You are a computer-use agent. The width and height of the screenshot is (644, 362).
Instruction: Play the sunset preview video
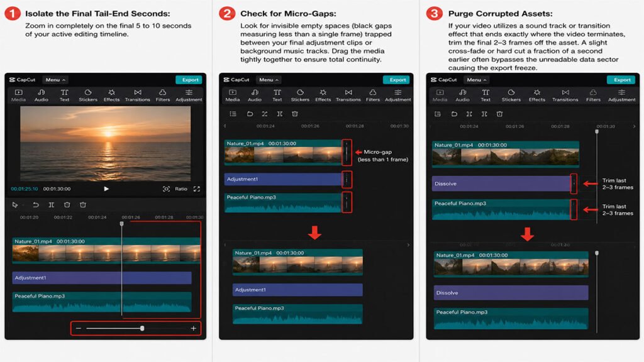(106, 189)
